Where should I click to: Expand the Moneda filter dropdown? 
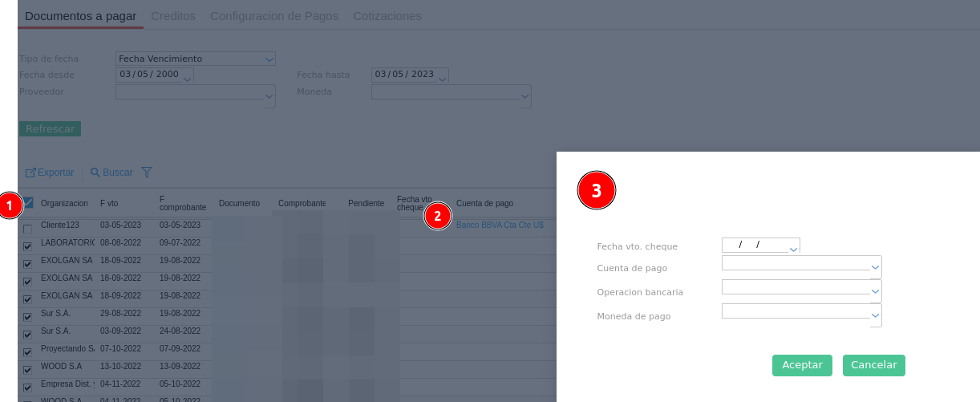(x=525, y=96)
